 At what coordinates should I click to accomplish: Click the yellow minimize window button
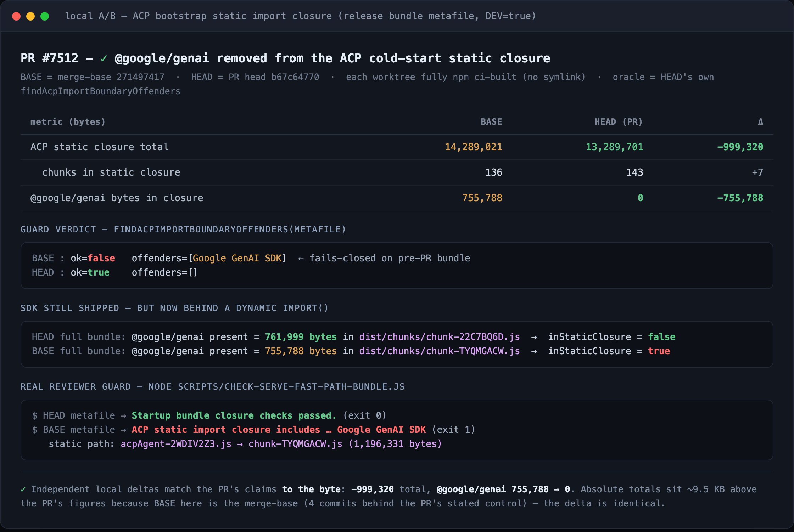(30, 16)
